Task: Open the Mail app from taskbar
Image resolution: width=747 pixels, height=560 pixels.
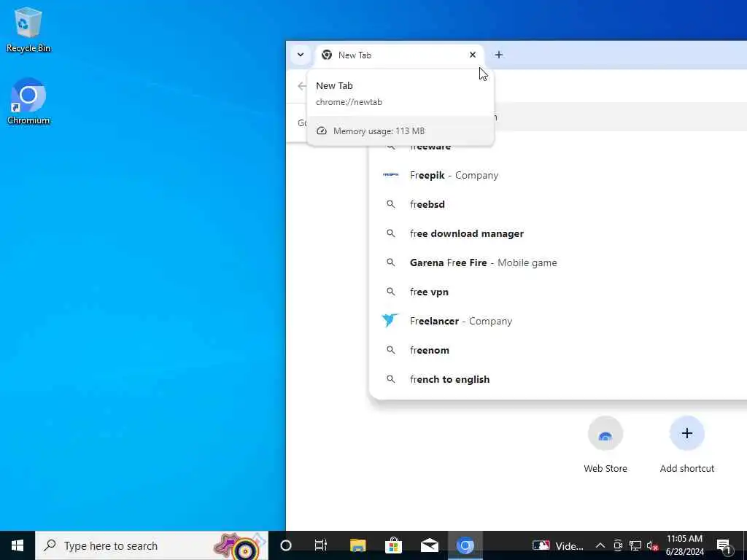Action: [429, 545]
